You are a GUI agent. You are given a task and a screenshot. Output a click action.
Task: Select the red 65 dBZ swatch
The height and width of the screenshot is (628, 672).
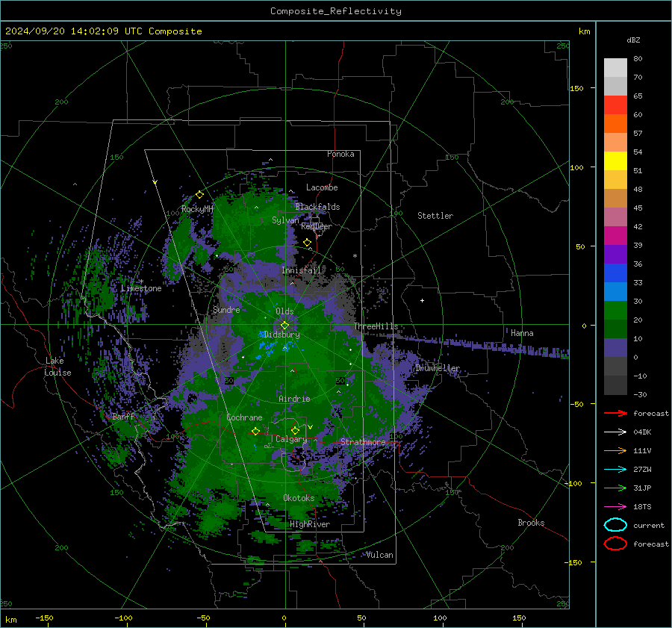click(x=615, y=105)
